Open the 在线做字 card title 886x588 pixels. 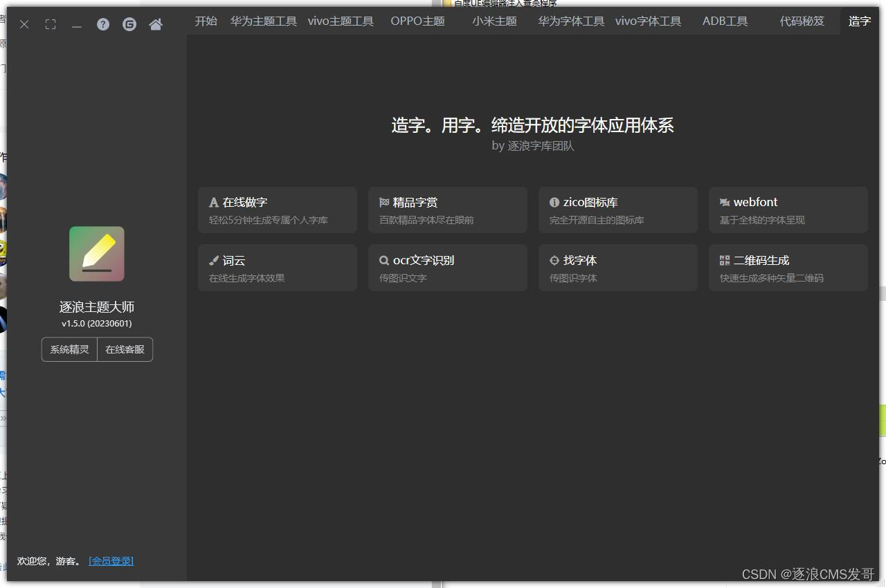[x=245, y=203]
